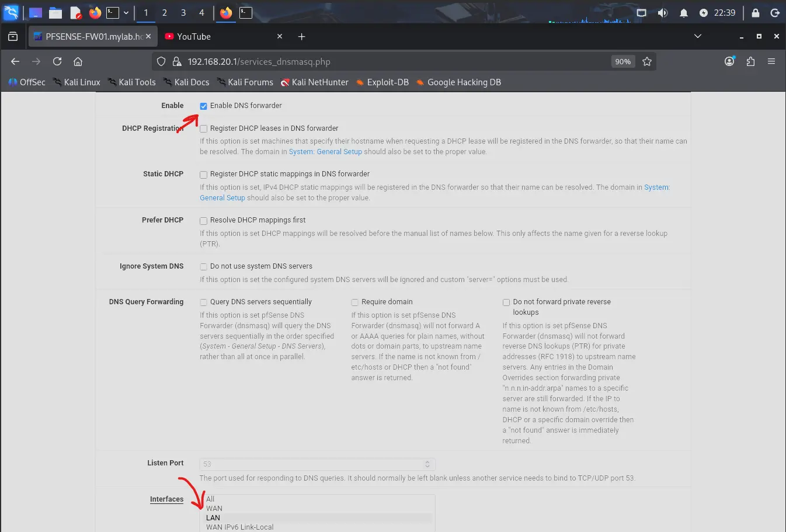This screenshot has width=786, height=532.
Task: Open the Kali applications menu icon
Action: click(11, 12)
